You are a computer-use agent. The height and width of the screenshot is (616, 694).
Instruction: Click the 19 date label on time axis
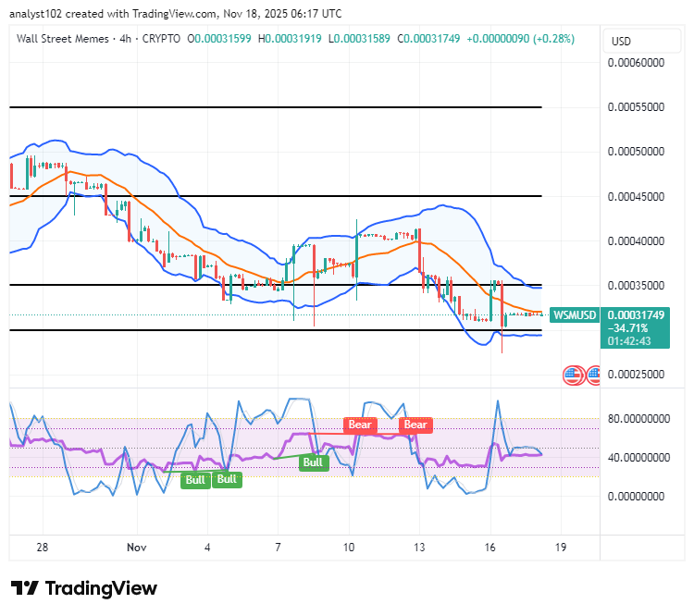click(x=561, y=548)
